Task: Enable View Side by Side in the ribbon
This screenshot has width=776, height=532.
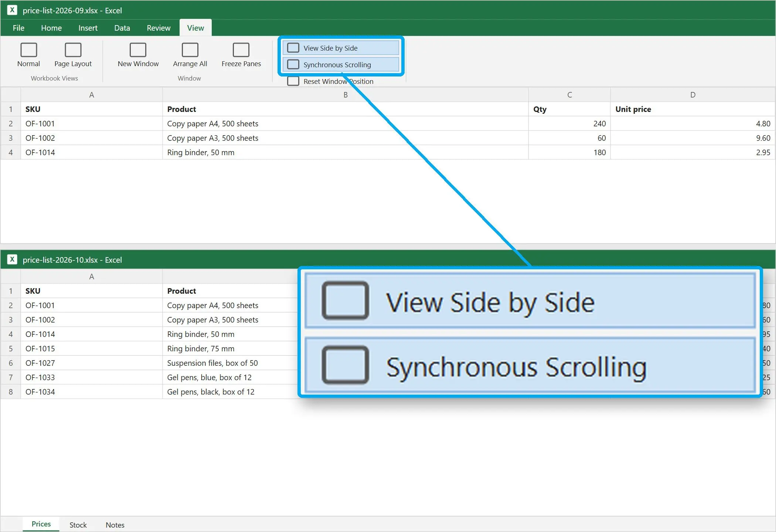Action: coord(341,48)
